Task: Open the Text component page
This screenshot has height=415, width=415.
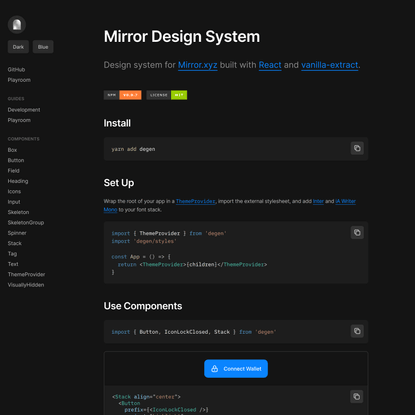Action: point(13,264)
